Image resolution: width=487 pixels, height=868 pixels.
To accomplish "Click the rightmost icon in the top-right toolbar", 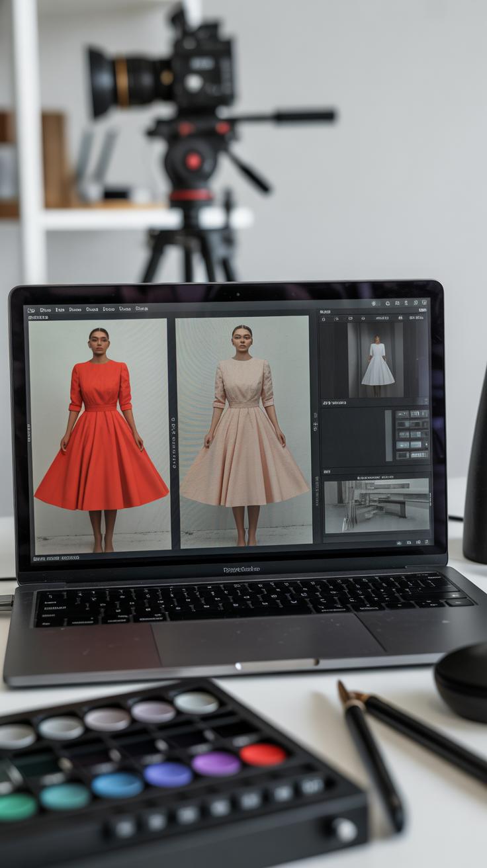I will pyautogui.click(x=424, y=303).
